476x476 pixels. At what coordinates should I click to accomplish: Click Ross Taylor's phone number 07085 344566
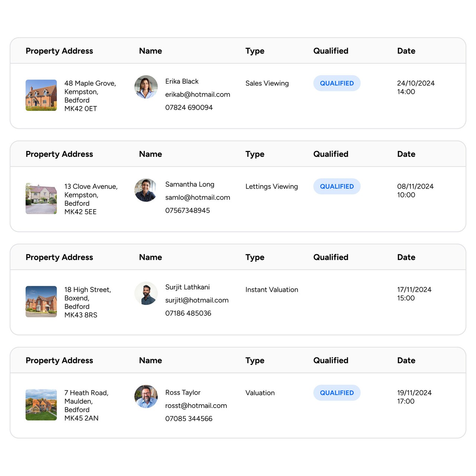click(189, 419)
